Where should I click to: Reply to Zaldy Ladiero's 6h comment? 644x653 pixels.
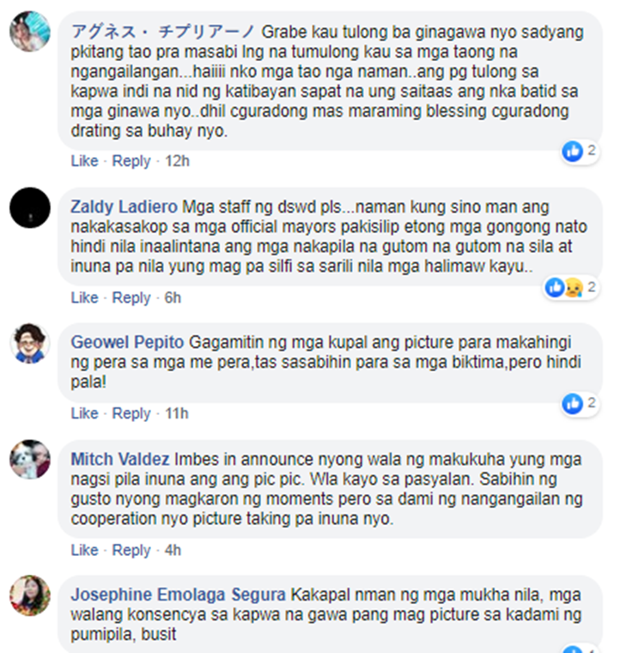coord(131,297)
